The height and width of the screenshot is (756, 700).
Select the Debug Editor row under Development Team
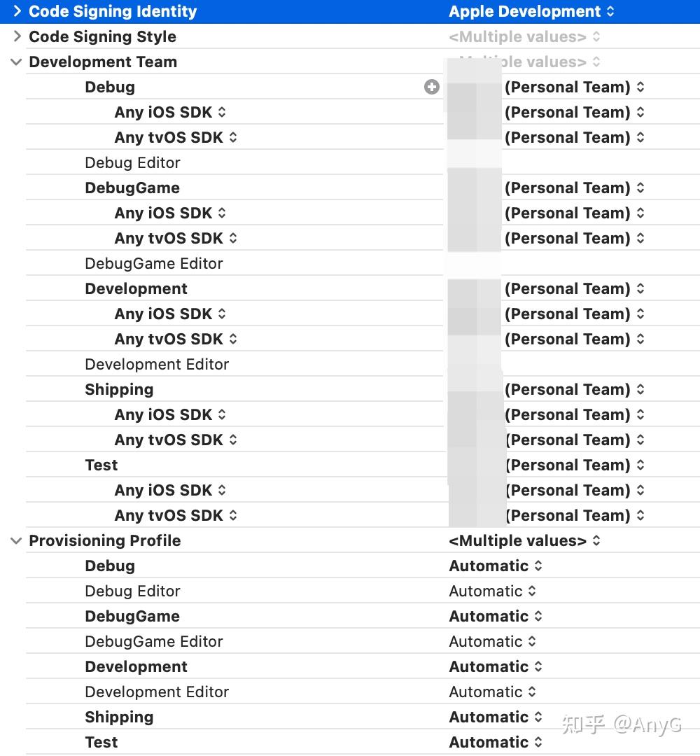pyautogui.click(x=132, y=162)
